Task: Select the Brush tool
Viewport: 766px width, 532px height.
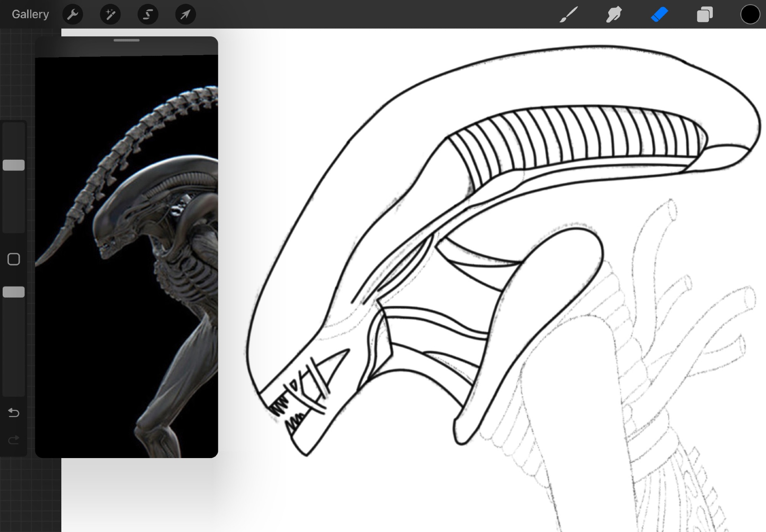Action: (568, 15)
